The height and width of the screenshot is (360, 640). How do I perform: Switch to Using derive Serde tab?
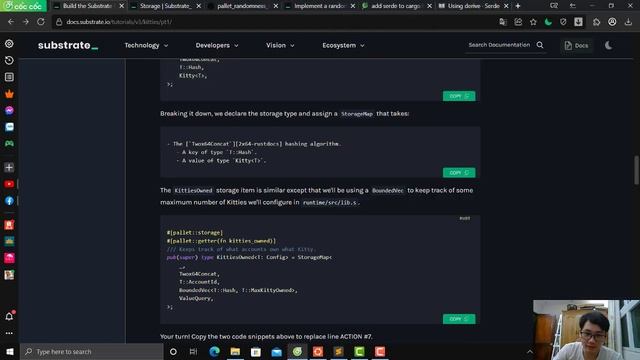click(x=473, y=6)
